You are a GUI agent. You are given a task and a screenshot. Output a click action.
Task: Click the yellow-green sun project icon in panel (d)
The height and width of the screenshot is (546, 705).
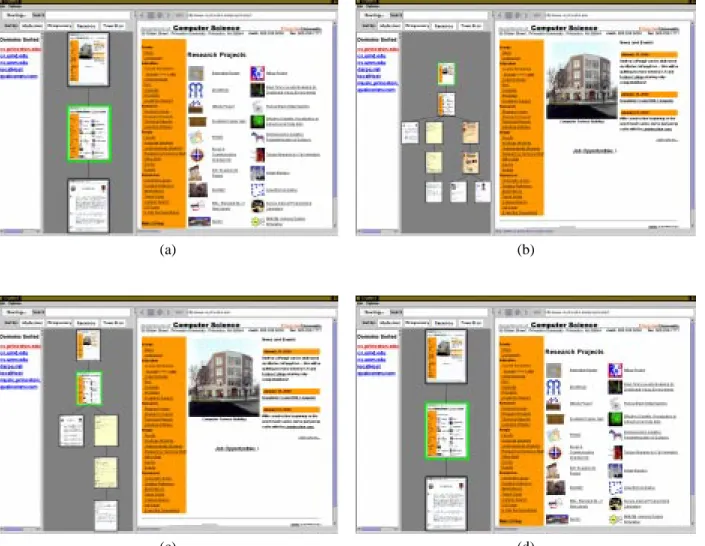615,519
